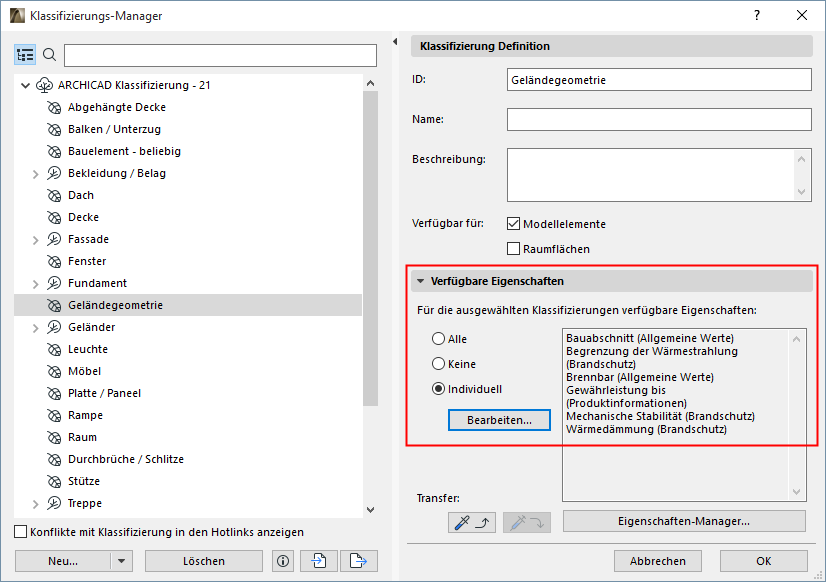Click the icon next to Balken / Unterzug
The image size is (826, 582).
pyautogui.click(x=54, y=130)
